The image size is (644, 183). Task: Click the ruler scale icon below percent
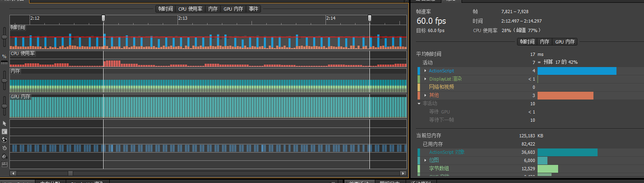pos(5,63)
